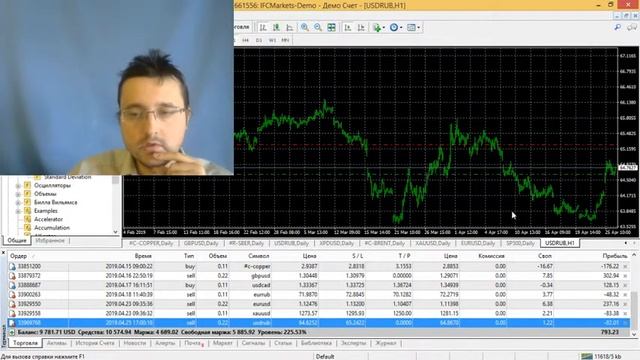Sort orders by Символ column header
640x360 pixels.
coord(258,256)
